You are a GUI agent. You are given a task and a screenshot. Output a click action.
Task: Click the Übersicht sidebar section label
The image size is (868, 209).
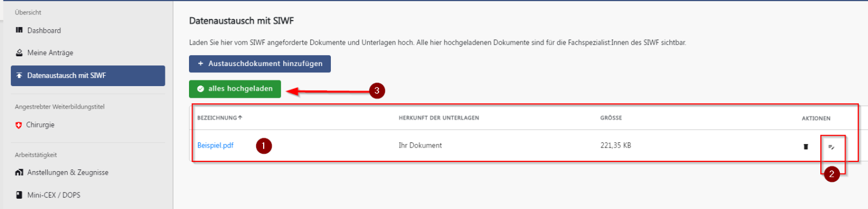tap(28, 12)
